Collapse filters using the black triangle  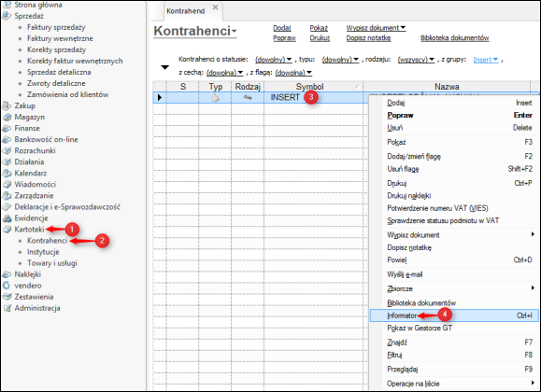click(x=165, y=67)
